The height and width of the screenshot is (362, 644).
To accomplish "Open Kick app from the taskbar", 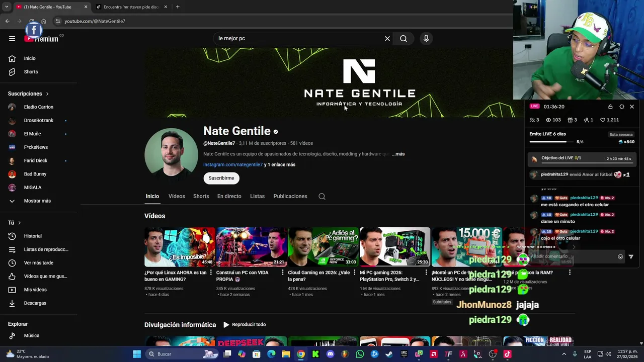I will 315,354.
